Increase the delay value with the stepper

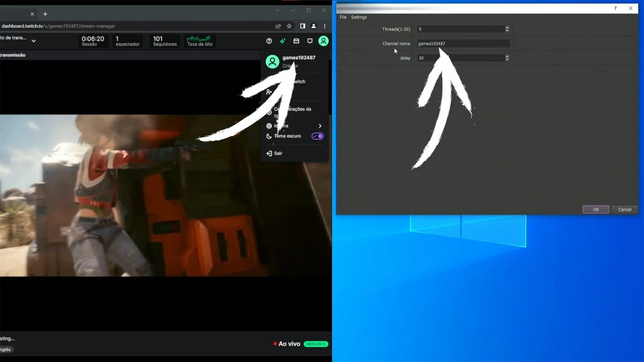507,56
